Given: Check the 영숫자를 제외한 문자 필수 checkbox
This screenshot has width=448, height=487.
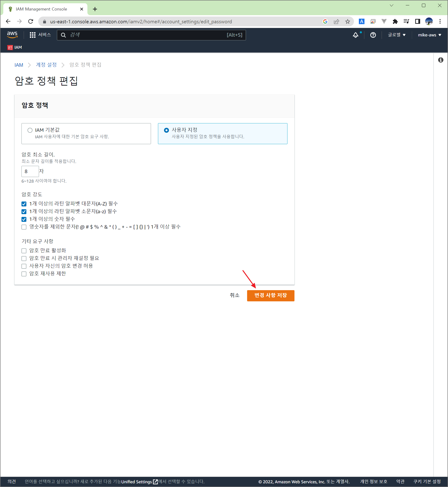Looking at the screenshot, I should pos(24,227).
